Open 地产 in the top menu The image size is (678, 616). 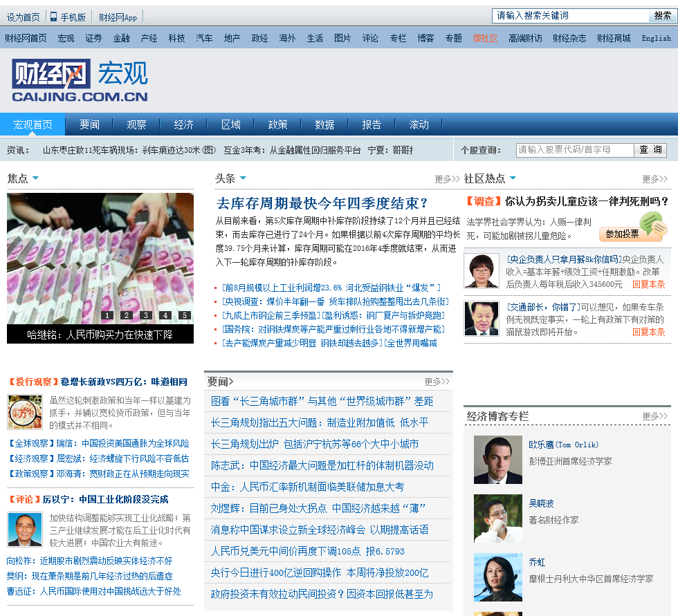point(232,39)
